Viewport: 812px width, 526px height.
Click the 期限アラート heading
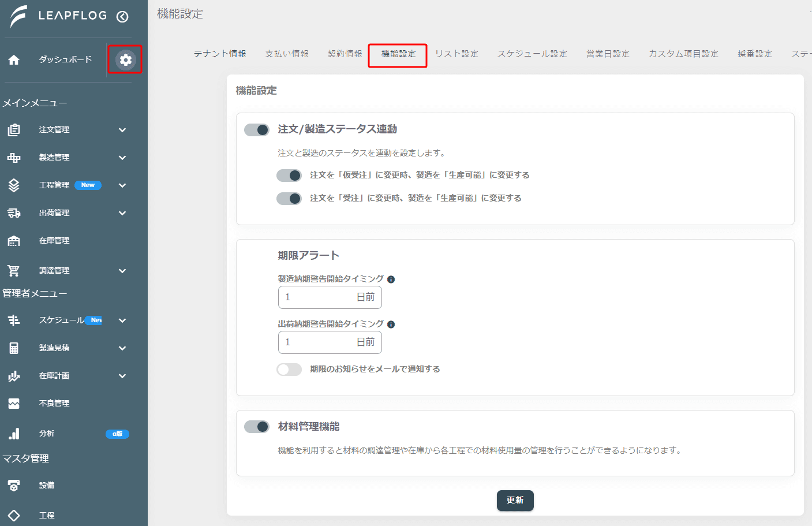308,255
